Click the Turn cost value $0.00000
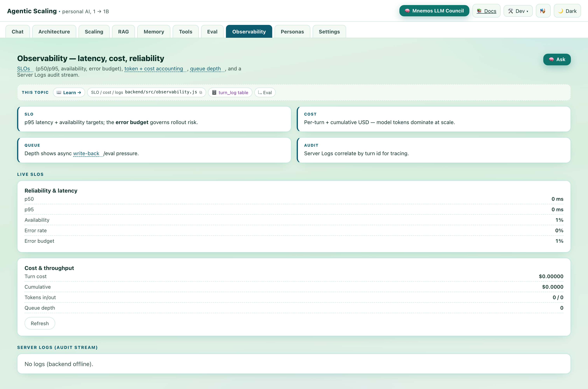The image size is (588, 389). pyautogui.click(x=551, y=276)
